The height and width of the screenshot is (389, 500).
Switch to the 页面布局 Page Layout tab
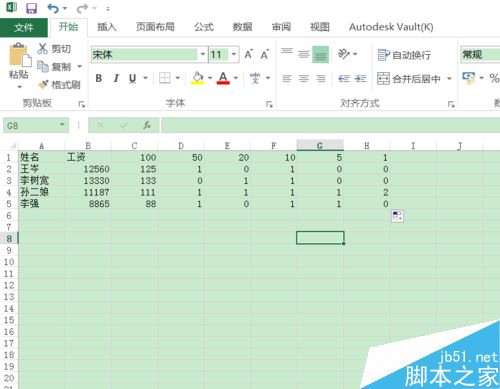coord(155,27)
